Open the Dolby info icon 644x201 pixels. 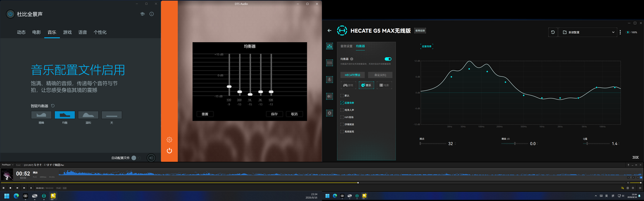151,14
